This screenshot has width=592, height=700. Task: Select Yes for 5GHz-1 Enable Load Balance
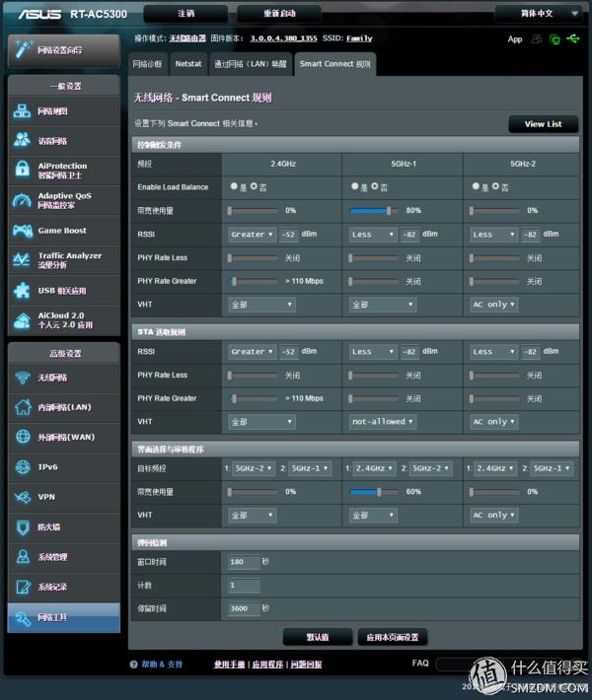(355, 186)
